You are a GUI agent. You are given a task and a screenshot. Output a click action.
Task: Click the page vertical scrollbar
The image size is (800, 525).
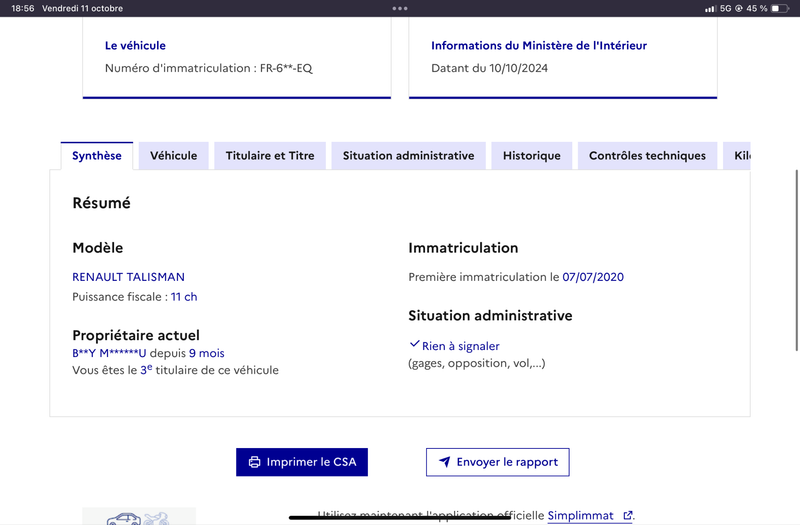pyautogui.click(x=796, y=260)
